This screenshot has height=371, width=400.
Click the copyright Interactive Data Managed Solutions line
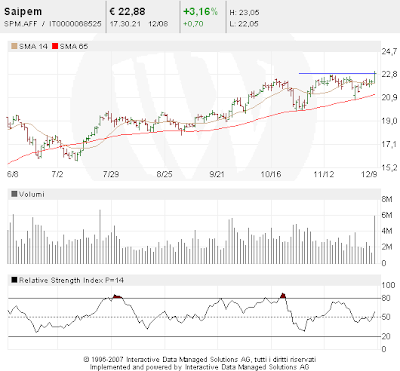point(200,360)
